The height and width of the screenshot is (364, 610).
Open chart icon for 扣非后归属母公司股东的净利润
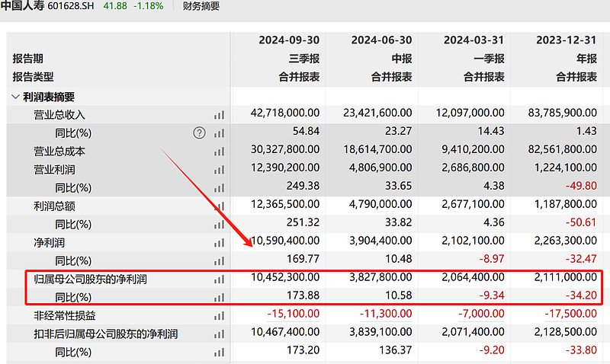point(220,334)
